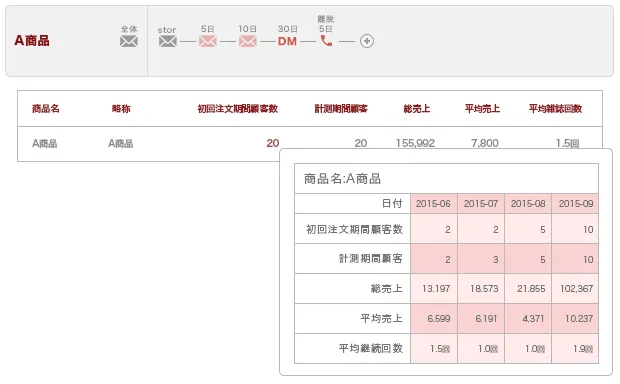Select the 18.573 sales cell
The image size is (620, 384).
tap(481, 289)
